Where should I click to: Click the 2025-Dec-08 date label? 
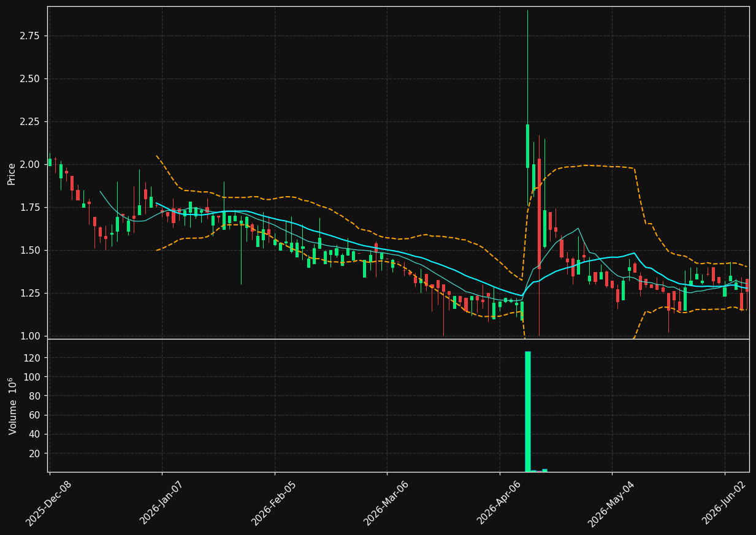coord(48,503)
